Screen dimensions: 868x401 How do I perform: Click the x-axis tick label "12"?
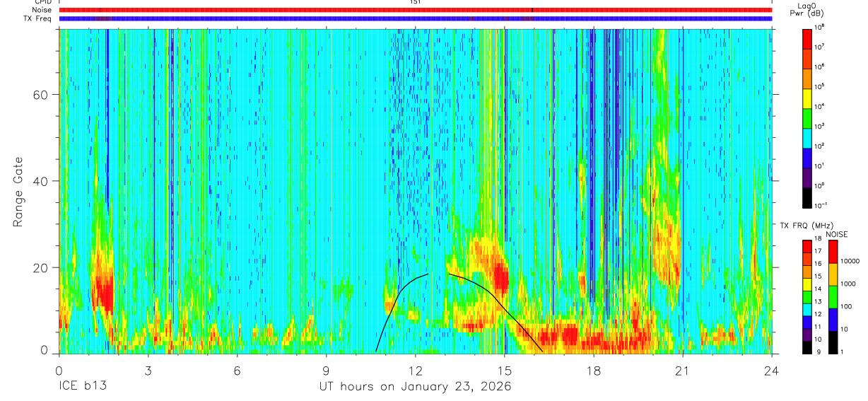coord(416,371)
